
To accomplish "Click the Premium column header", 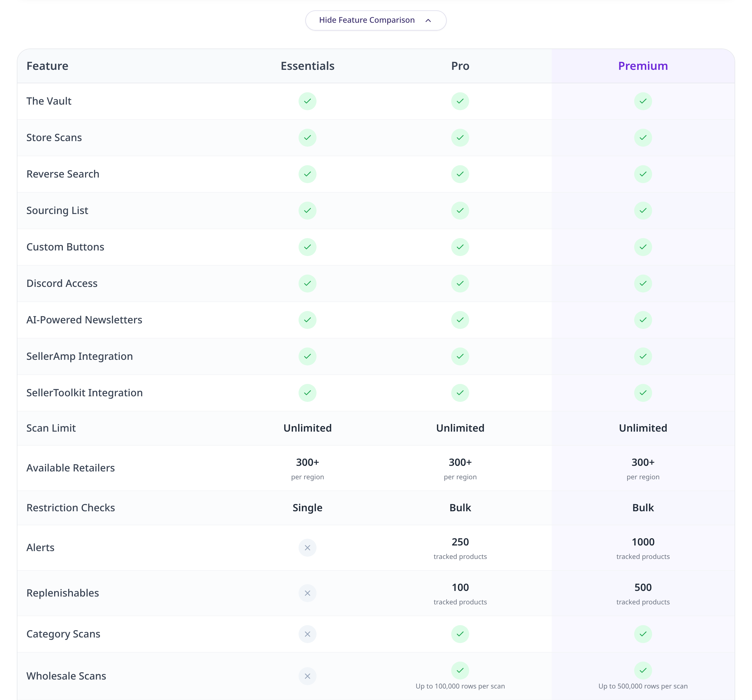I will [643, 66].
